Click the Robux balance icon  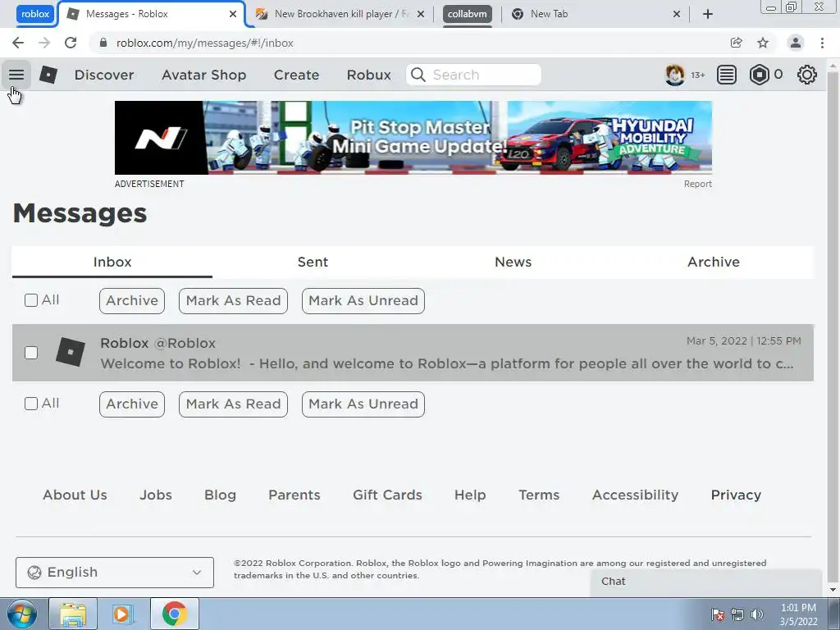tap(759, 75)
